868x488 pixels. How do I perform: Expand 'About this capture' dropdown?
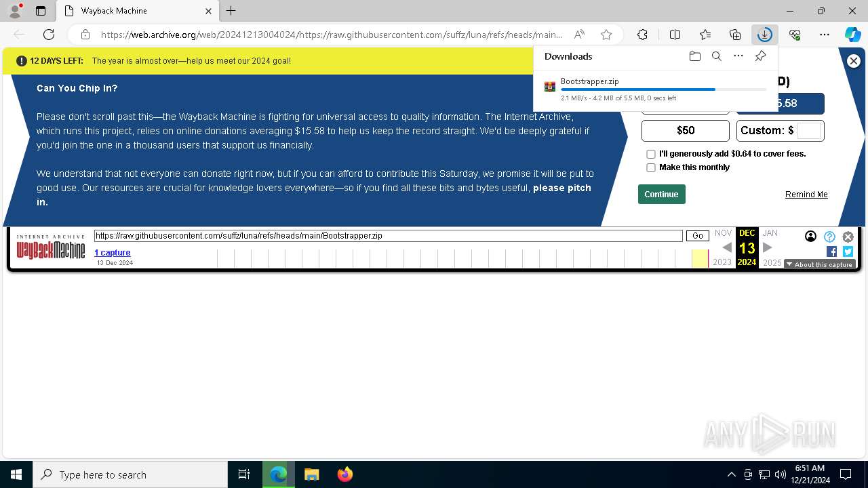pyautogui.click(x=819, y=264)
